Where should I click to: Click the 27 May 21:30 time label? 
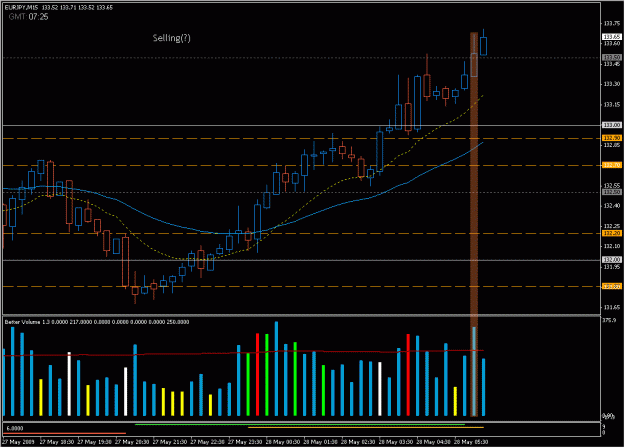point(169,442)
